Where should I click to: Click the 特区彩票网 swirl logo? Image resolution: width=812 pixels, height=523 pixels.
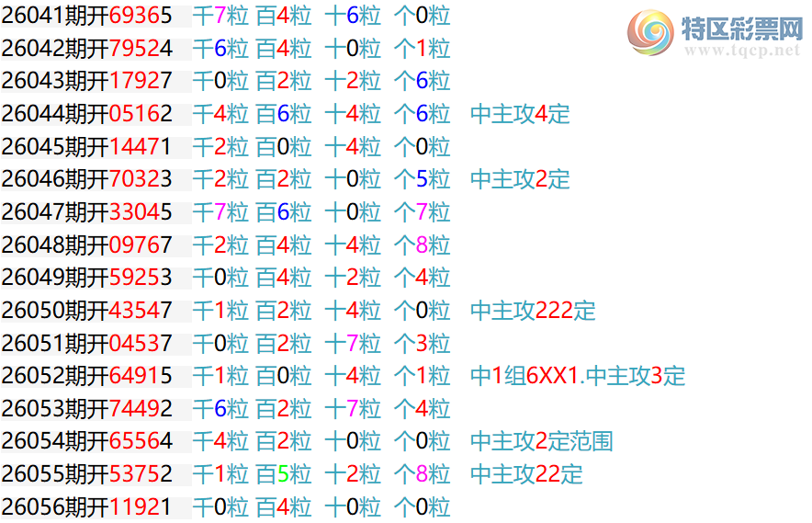pos(650,33)
